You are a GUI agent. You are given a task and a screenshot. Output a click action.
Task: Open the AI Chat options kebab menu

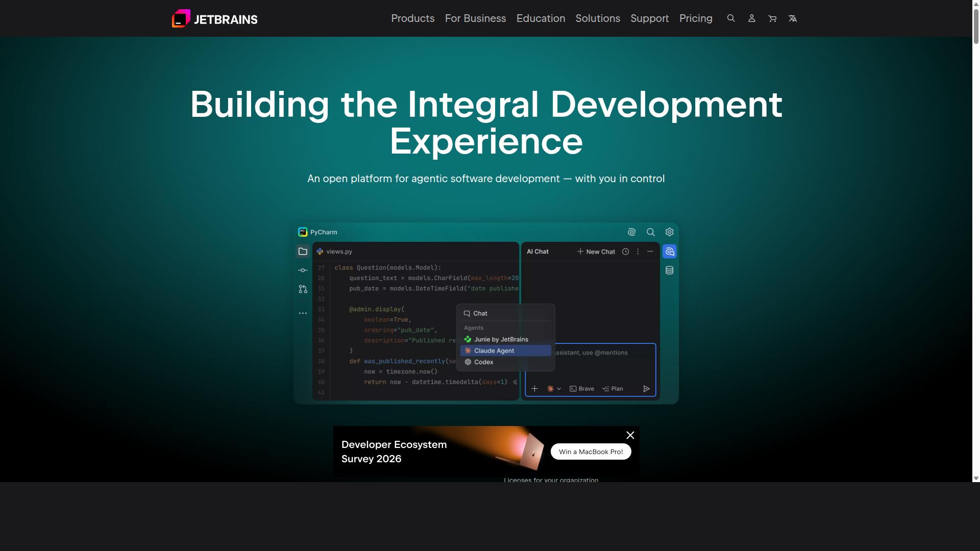[638, 252]
